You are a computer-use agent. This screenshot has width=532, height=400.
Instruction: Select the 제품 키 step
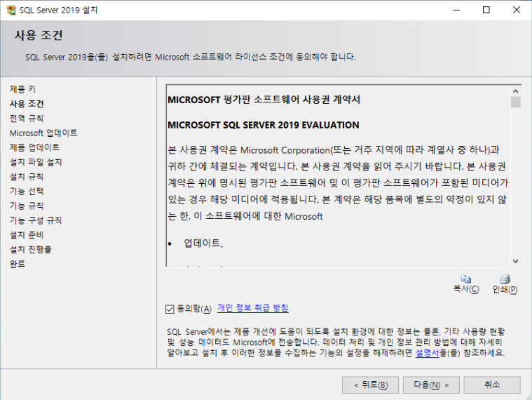[22, 89]
